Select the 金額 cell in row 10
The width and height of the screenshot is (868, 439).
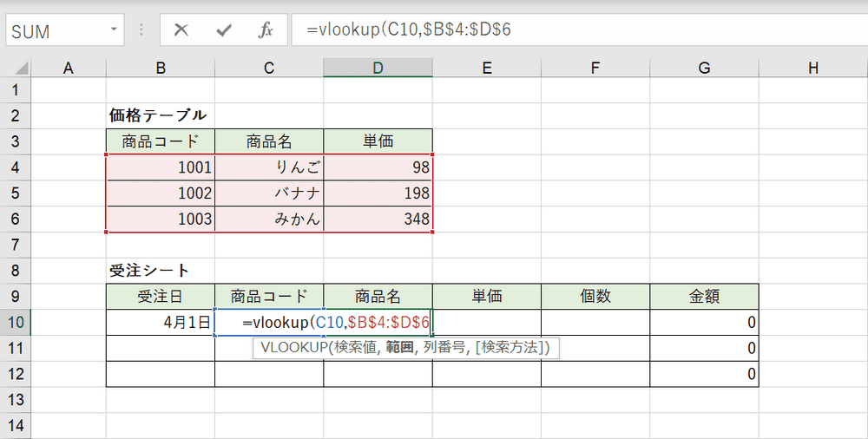coord(704,322)
